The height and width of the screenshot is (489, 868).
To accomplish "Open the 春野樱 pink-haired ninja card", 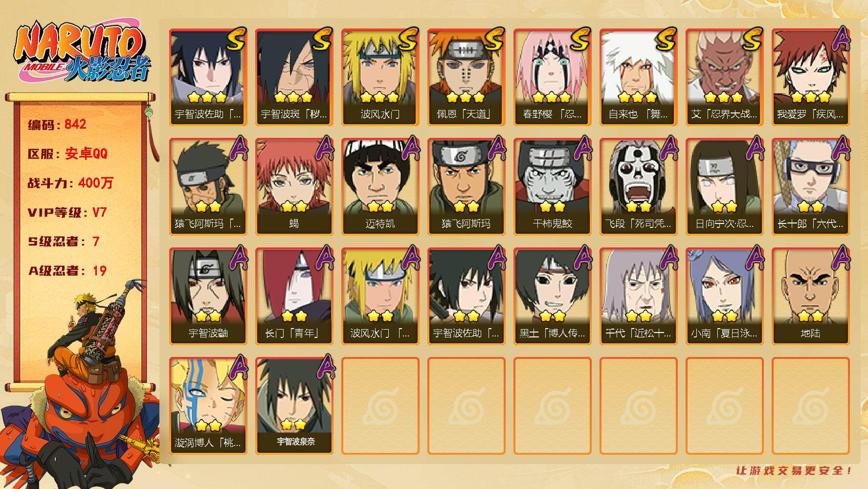I will tap(552, 77).
